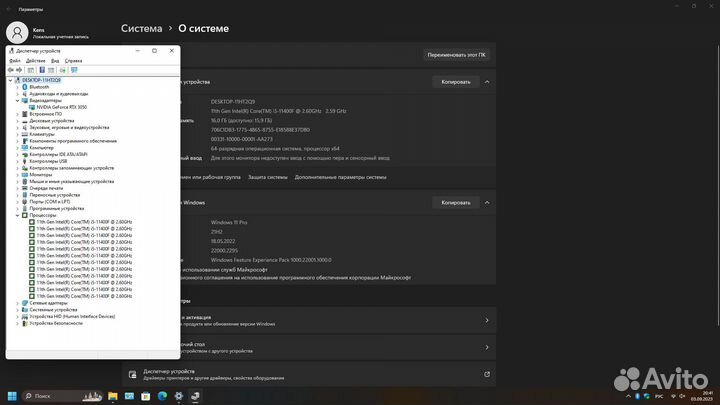The height and width of the screenshot is (405, 720).
Task: Expand the Мониторы category
Action: [18, 175]
